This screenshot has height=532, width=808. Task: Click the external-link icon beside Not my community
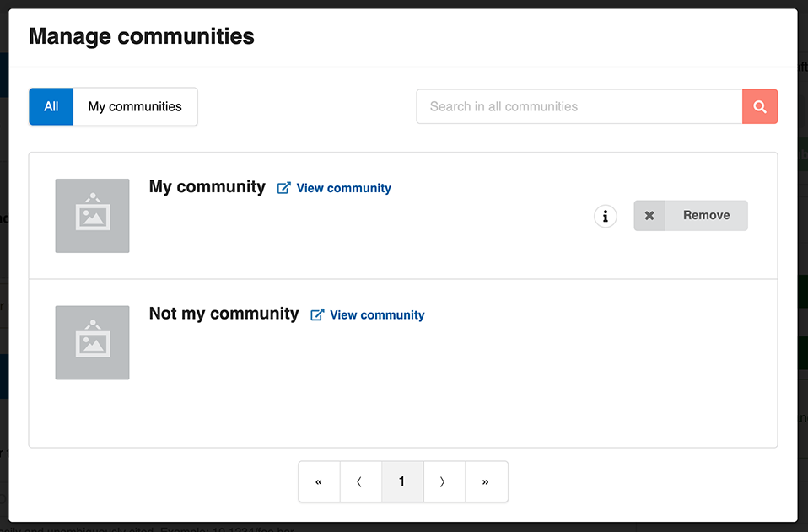pos(317,314)
